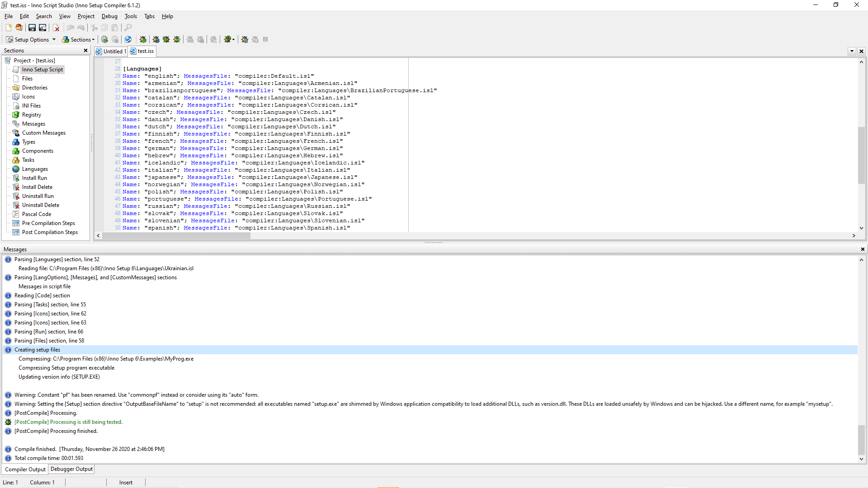The image size is (868, 488).
Task: Open the Tools menu
Action: pos(131,16)
